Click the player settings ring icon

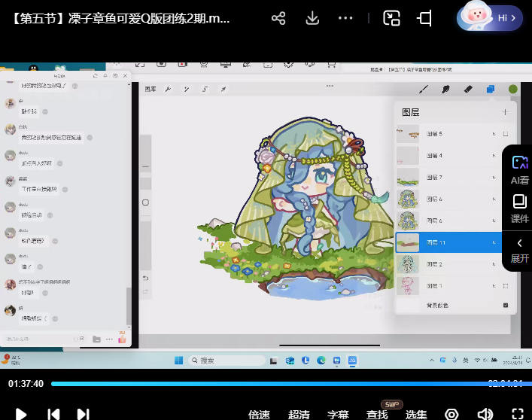[451, 413]
